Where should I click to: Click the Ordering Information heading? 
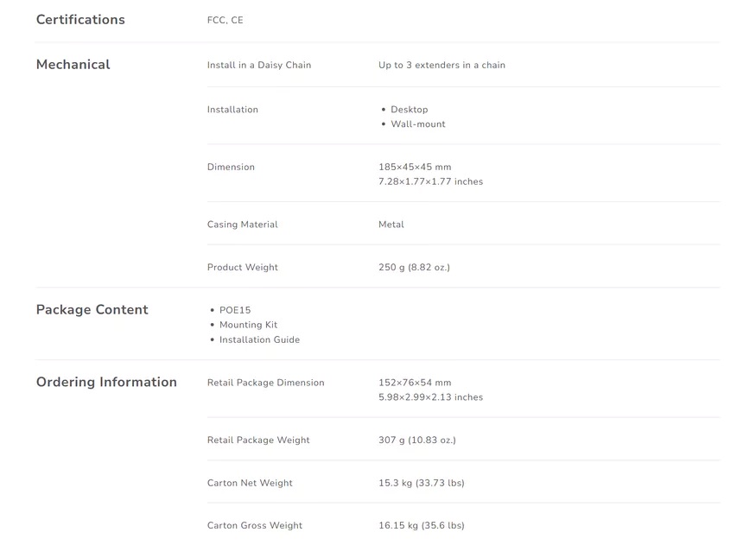point(106,382)
